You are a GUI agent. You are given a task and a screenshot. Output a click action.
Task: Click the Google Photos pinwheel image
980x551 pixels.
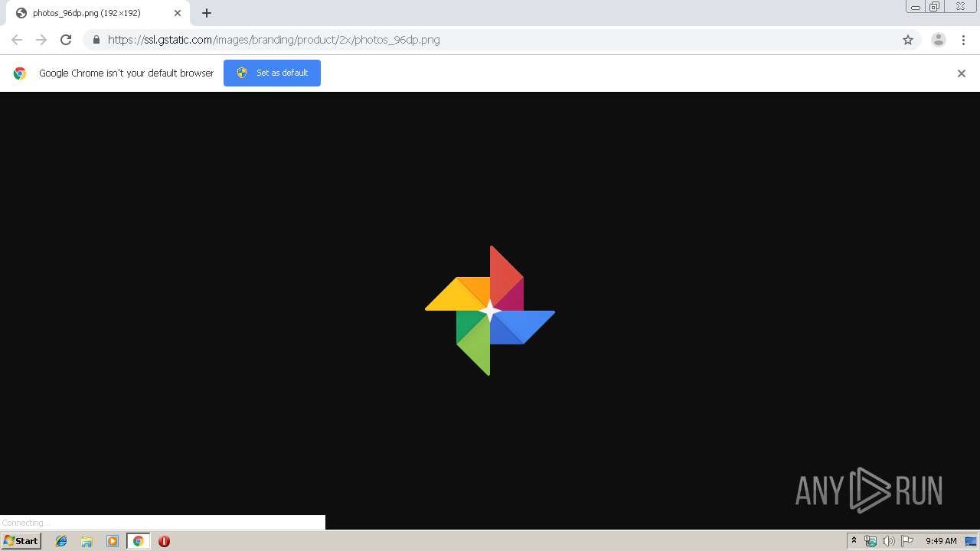[490, 311]
